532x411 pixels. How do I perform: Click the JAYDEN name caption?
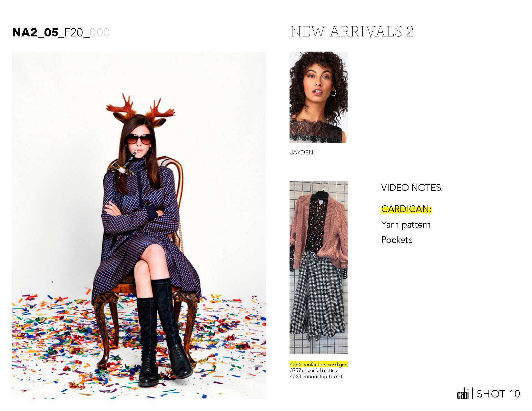[301, 152]
